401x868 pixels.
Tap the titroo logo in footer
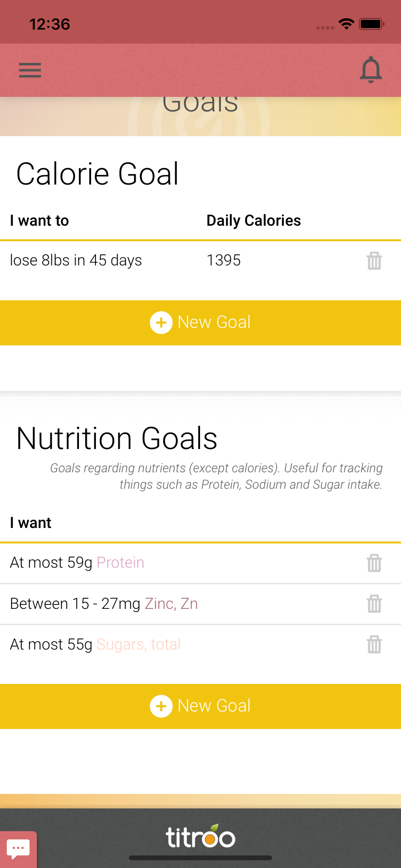200,837
